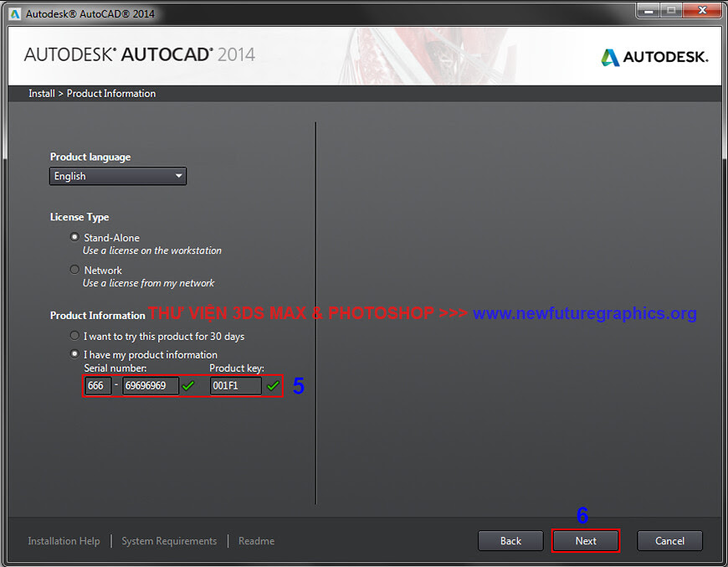Click the green checkmark beside the serial number
The width and height of the screenshot is (728, 567).
(188, 385)
